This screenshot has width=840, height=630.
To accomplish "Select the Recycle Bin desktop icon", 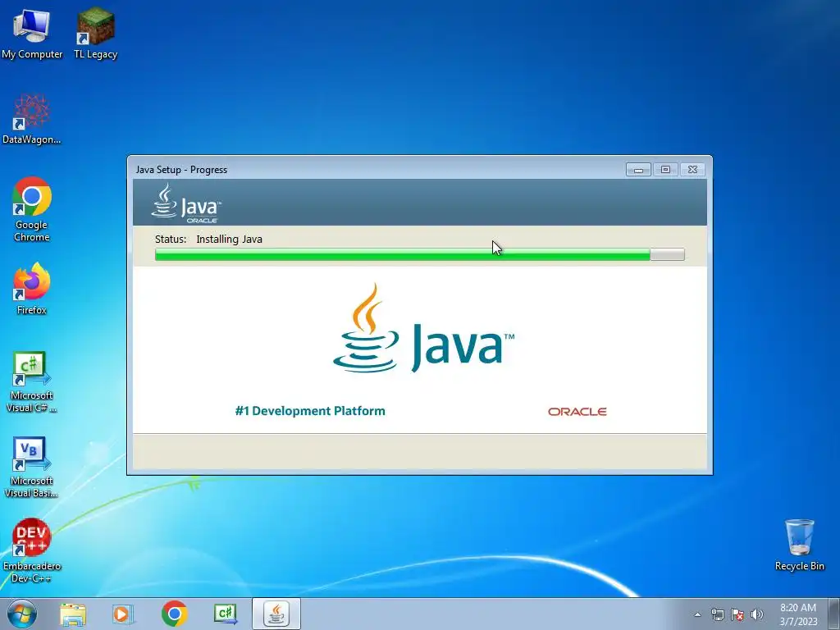I will pyautogui.click(x=799, y=545).
